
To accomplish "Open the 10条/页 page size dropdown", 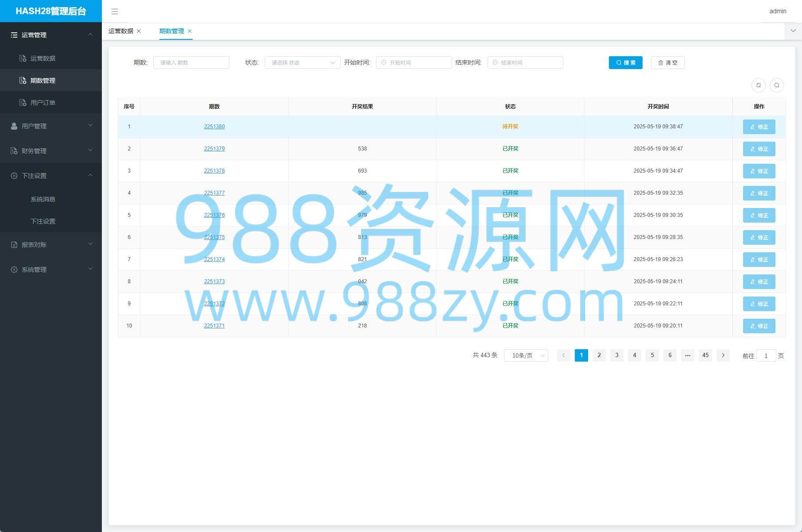I will pyautogui.click(x=526, y=356).
